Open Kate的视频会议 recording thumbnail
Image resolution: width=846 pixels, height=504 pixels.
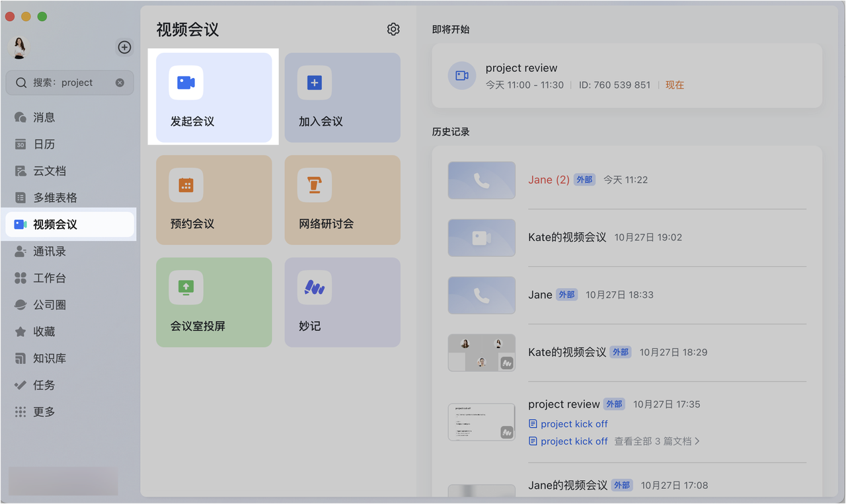click(x=481, y=236)
